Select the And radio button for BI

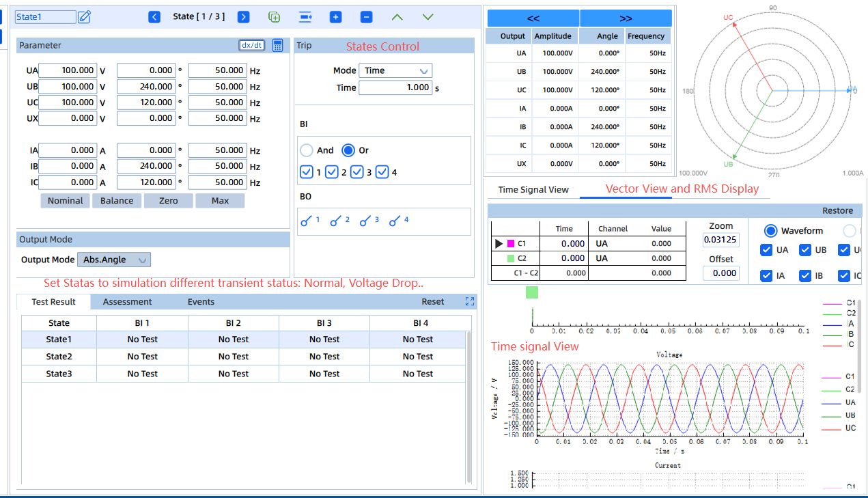coord(307,150)
